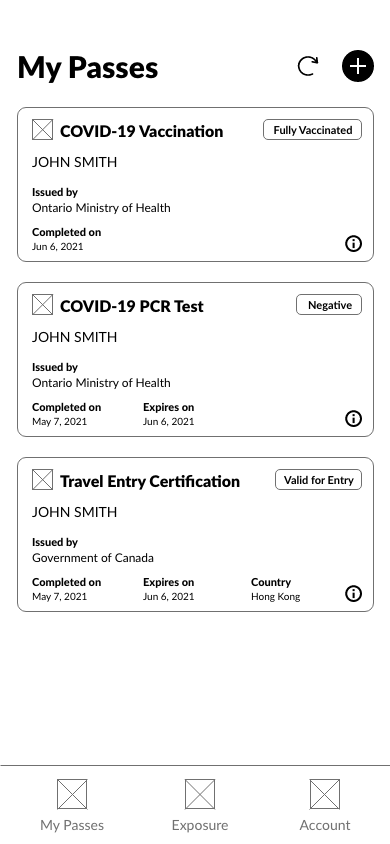Tap the Negative result badge
This screenshot has width=390, height=844.
point(329,305)
